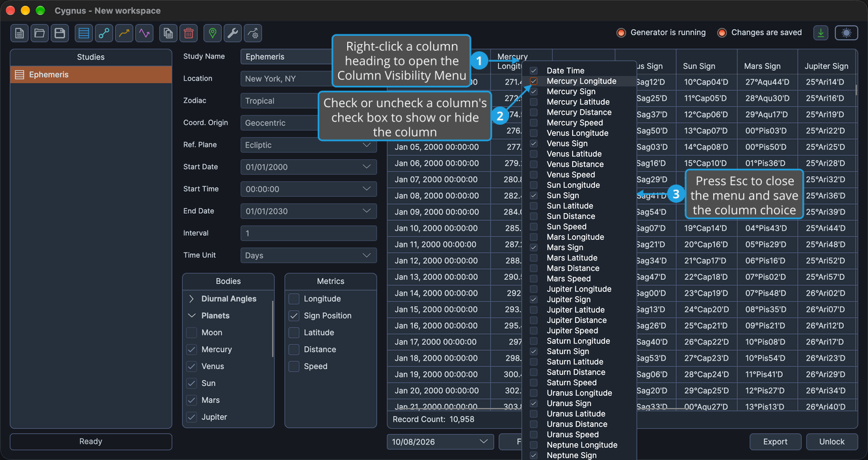Open the End Date dropdown

[x=309, y=211]
